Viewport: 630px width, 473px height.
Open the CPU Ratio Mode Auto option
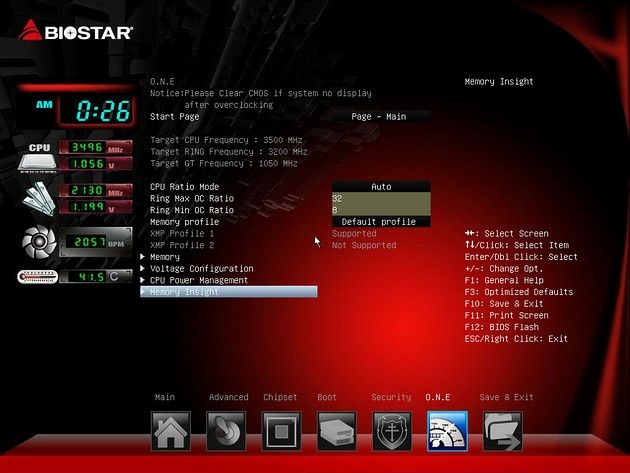tap(381, 186)
